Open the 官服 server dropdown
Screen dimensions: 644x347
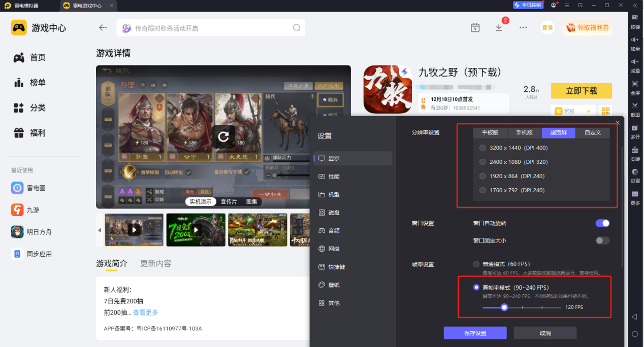[573, 111]
